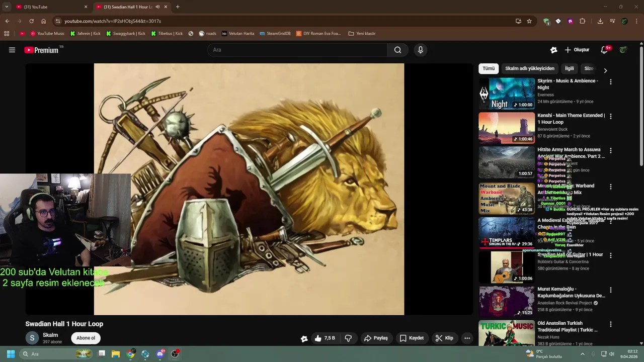Viewport: 644px width, 362px height.
Task: Click the Oluştur create button
Action: (577, 50)
